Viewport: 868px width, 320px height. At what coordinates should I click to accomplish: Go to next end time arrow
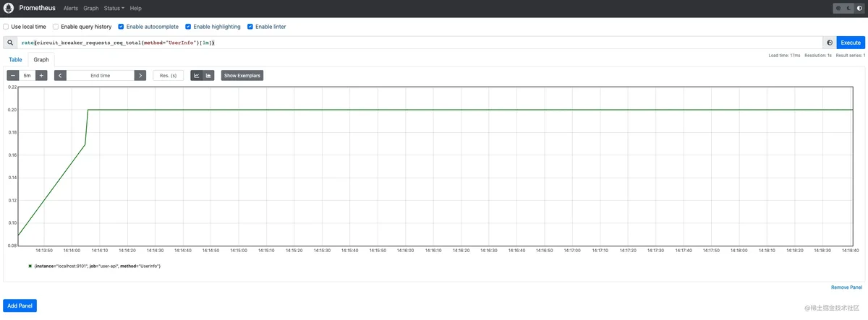point(140,75)
